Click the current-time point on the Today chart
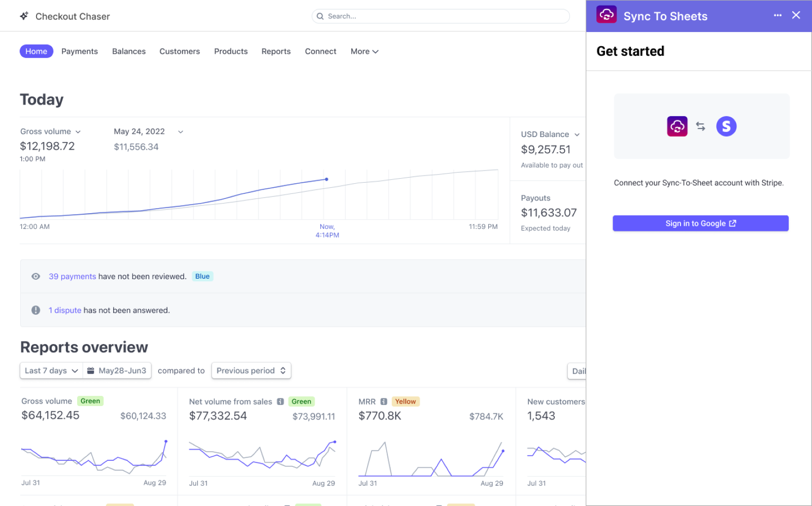This screenshot has width=812, height=506. (x=326, y=179)
